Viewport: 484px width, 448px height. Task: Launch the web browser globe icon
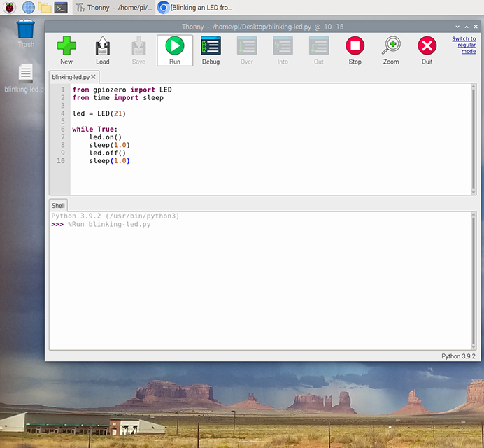pos(29,8)
